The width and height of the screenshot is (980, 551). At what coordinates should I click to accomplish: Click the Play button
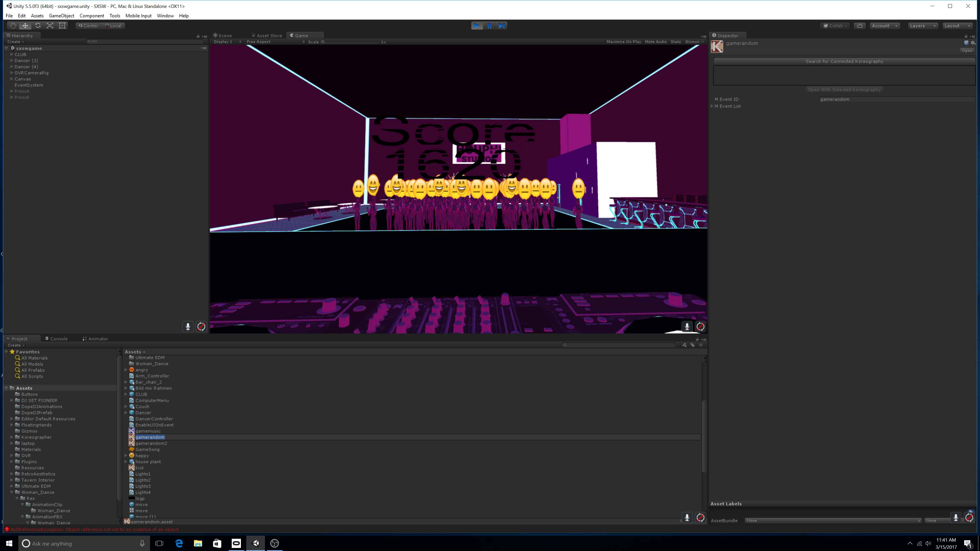(477, 26)
